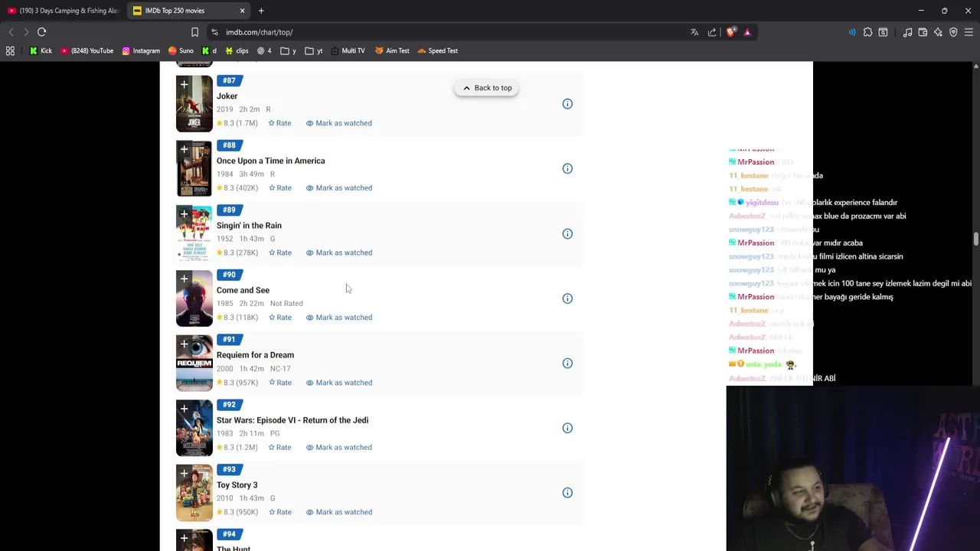Open the extensions puzzle menu

tap(867, 32)
